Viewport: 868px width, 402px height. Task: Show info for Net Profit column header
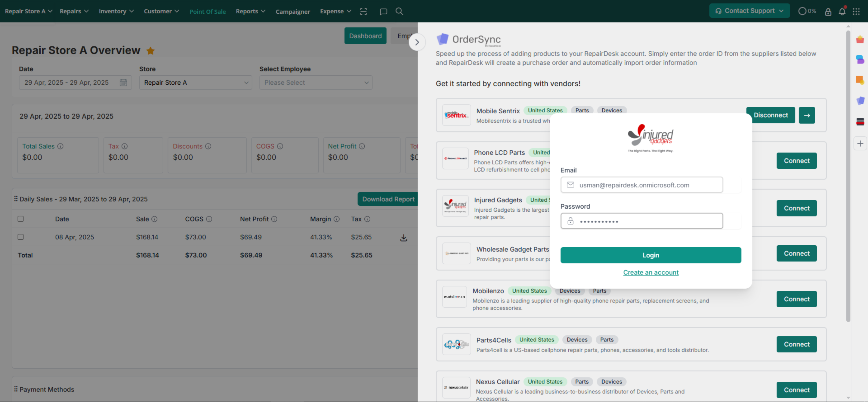274,219
